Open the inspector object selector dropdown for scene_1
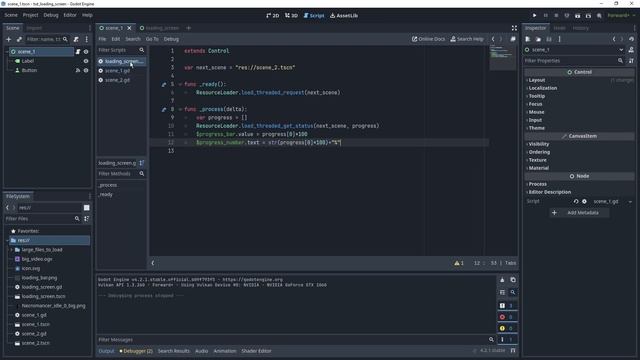 pyautogui.click(x=621, y=50)
